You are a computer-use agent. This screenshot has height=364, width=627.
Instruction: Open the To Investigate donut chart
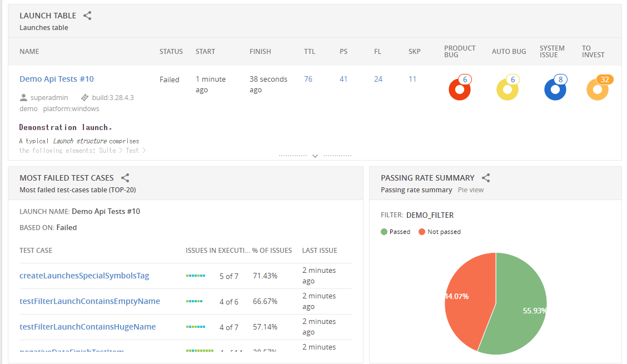coord(598,89)
